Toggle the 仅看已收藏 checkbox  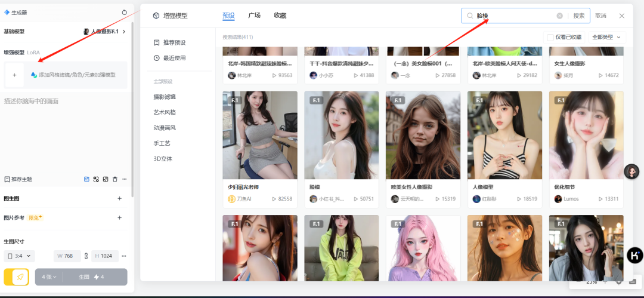550,37
